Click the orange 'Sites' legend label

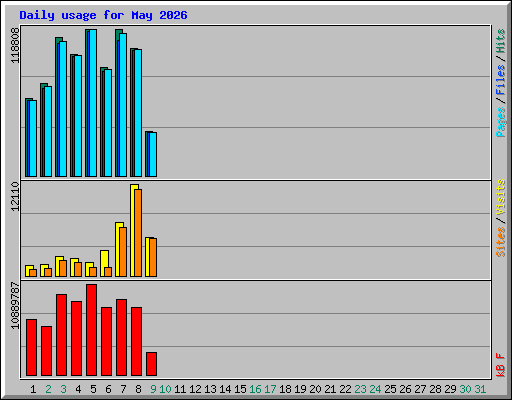pos(501,242)
